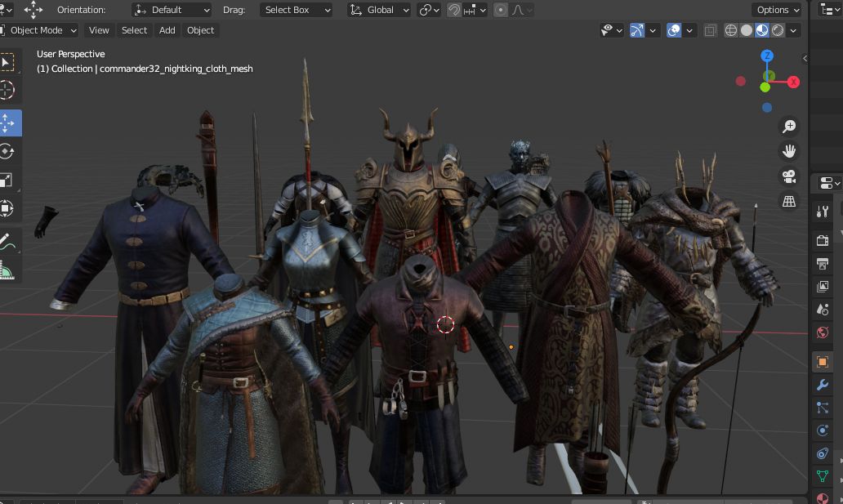Open the Object properties tab
The image size is (843, 504).
pos(822,362)
